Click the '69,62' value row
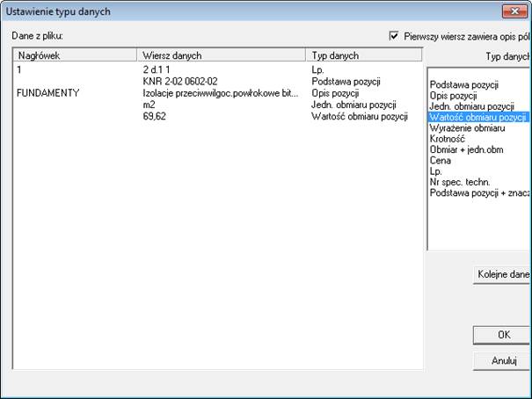Screen dimensions: 532x399 pyautogui.click(x=155, y=115)
